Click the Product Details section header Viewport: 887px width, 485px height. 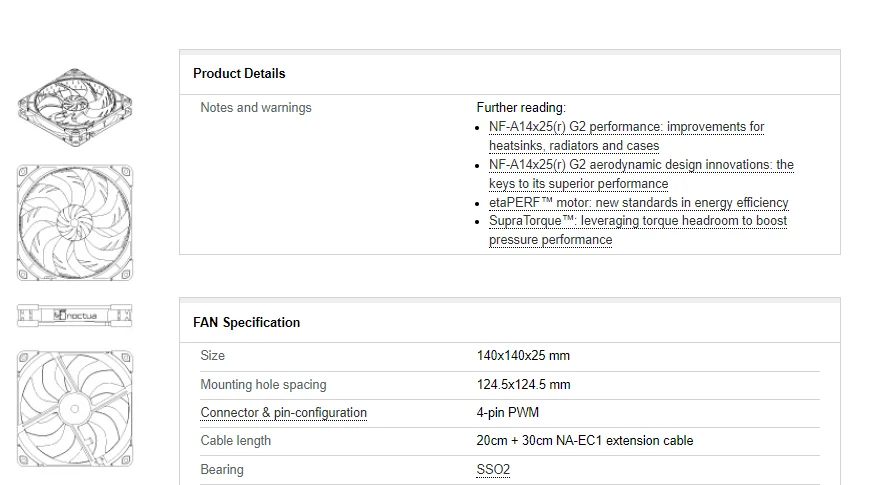(239, 73)
